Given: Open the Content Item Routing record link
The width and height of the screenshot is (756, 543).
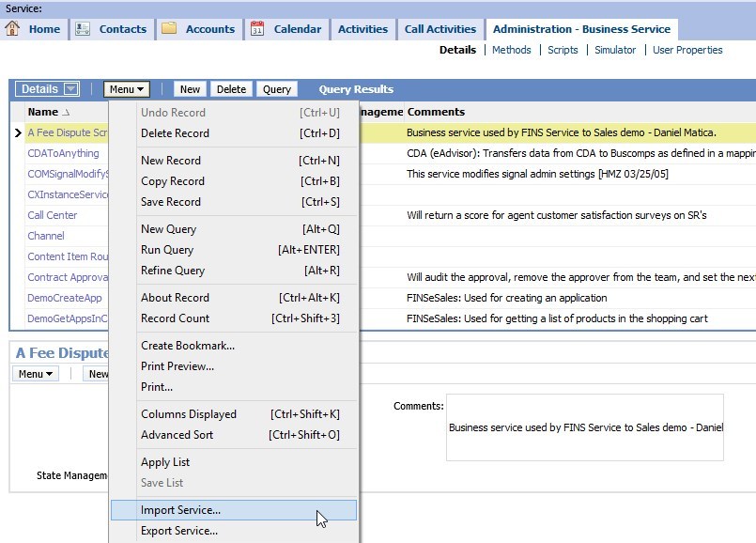Looking at the screenshot, I should (68, 256).
